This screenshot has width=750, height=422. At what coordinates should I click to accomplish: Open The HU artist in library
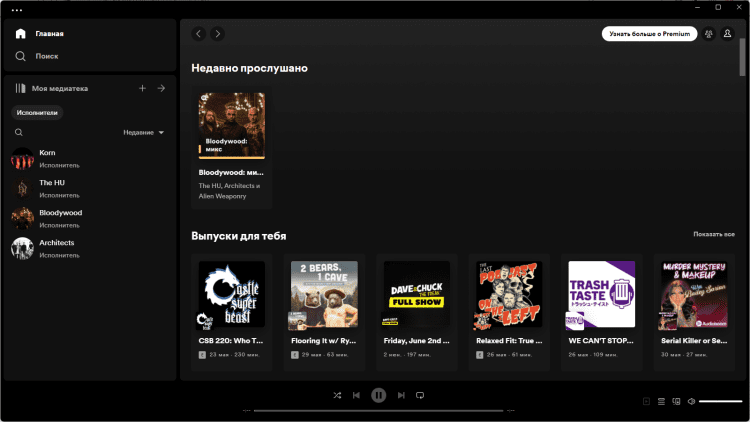point(90,189)
